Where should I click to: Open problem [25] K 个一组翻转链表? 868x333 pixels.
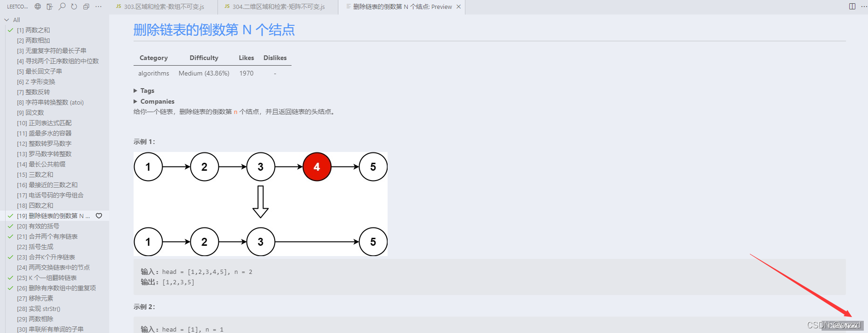(47, 278)
